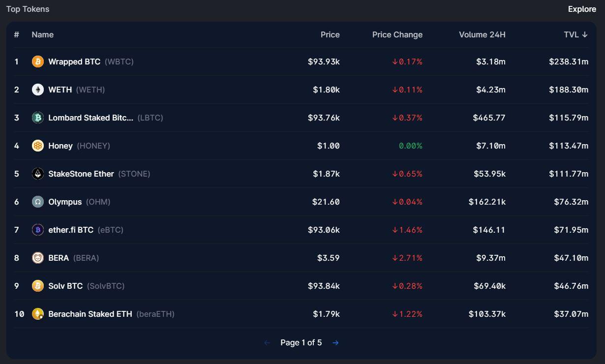The image size is (605, 364).
Task: Click the green 0.00% price change
Action: [x=411, y=146]
